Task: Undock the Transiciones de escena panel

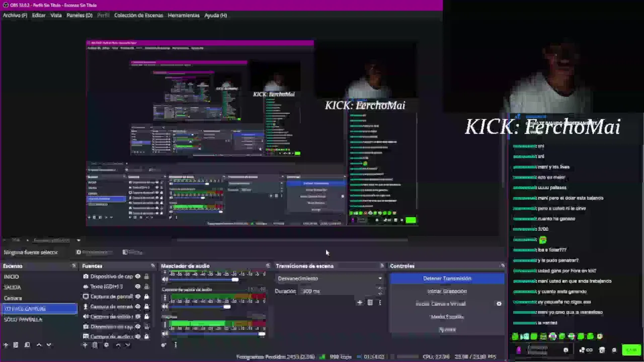Action: pos(382,266)
